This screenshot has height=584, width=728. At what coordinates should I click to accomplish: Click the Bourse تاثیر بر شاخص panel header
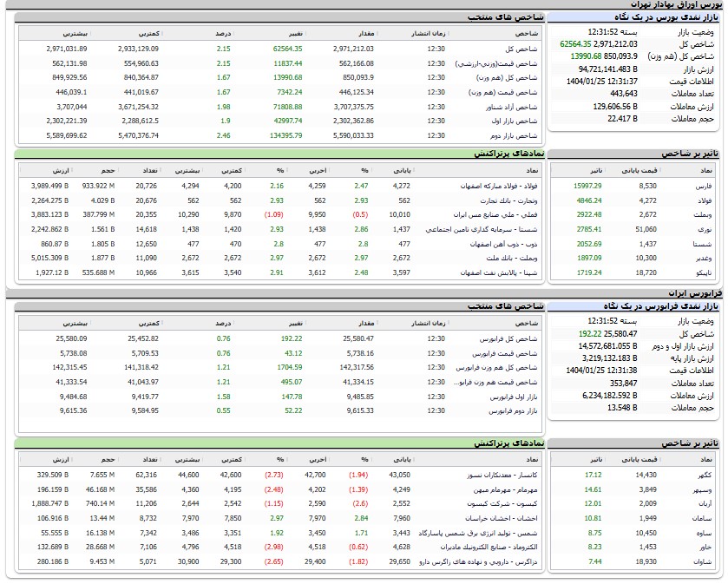[x=690, y=154]
